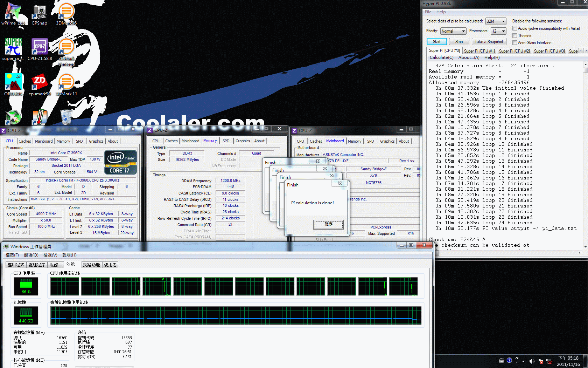Click the Z icon of the CPU-Z Mainboard window
Screen dimensions: 588x368
coord(294,131)
